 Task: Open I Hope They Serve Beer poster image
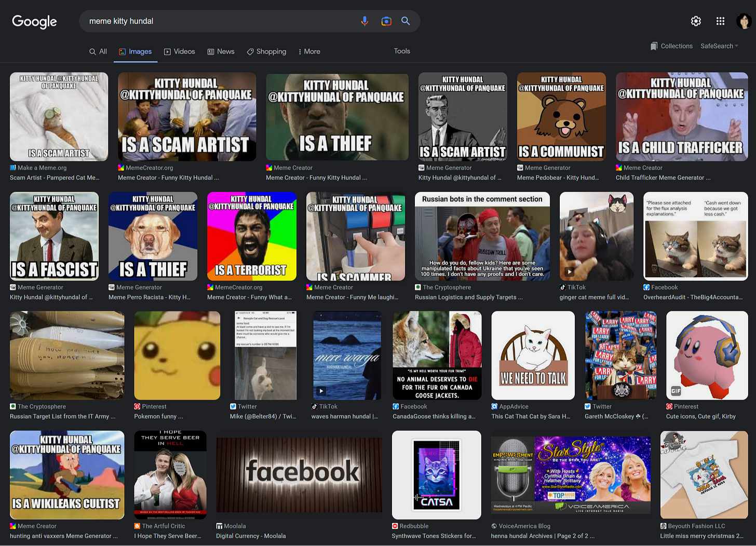point(170,475)
